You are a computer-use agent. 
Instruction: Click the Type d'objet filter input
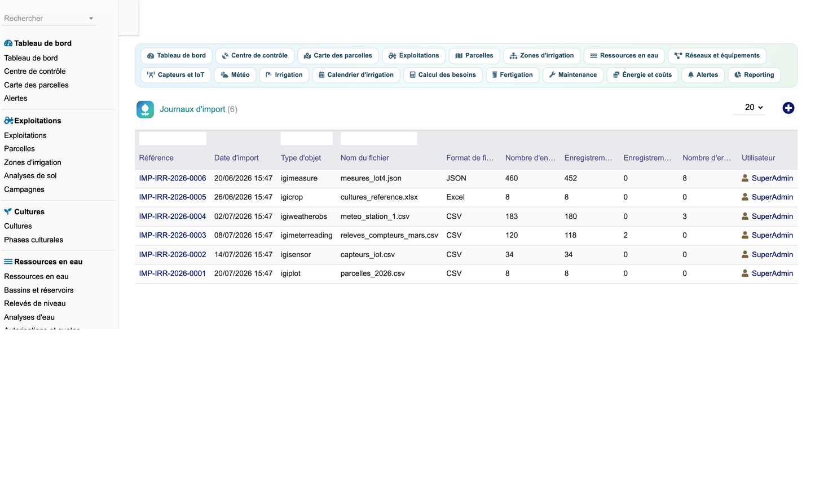point(306,139)
